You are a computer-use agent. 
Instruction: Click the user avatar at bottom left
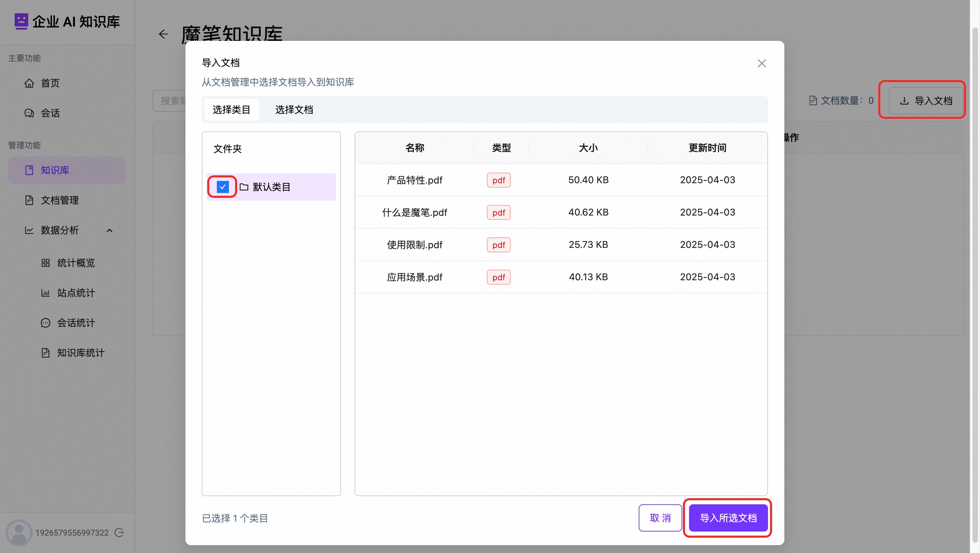point(19,533)
